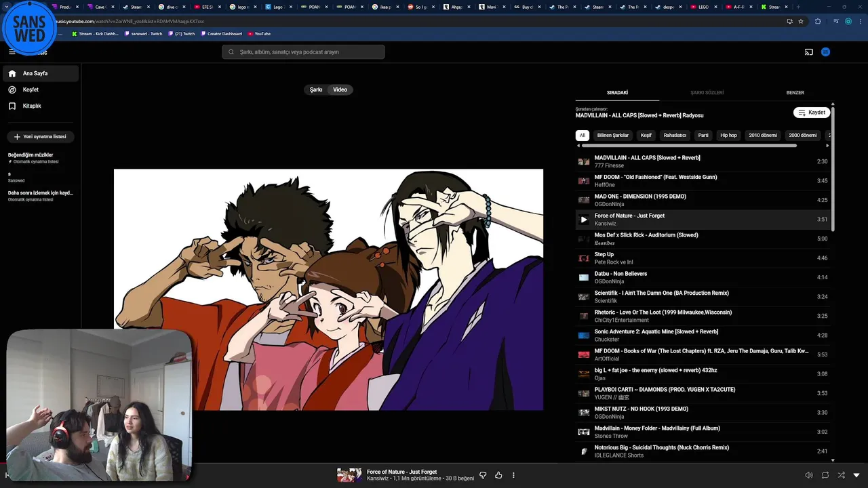Click the player bar album thumbnail

[x=349, y=475]
